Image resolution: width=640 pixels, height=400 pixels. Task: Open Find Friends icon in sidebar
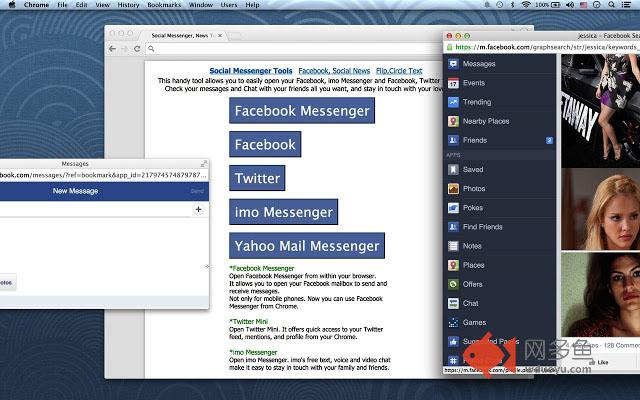click(453, 227)
